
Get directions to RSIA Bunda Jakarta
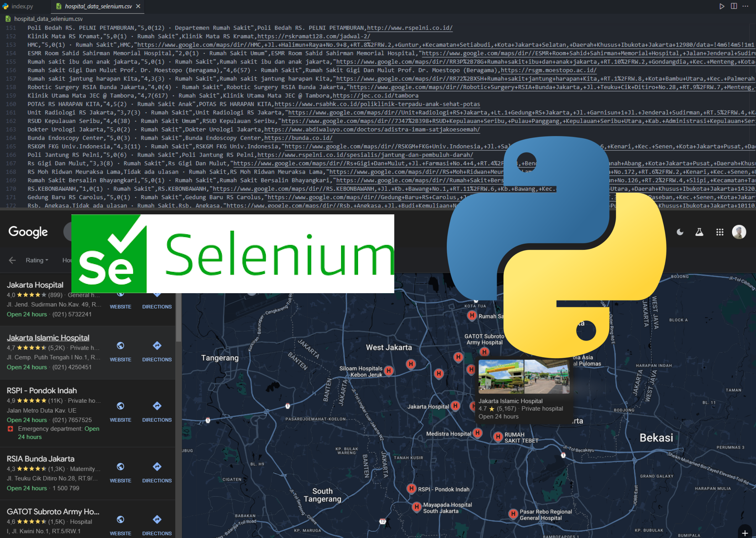coord(157,467)
